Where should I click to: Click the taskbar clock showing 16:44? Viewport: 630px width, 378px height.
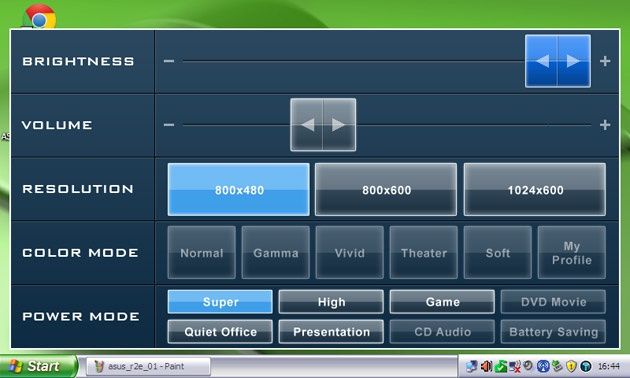click(x=609, y=366)
